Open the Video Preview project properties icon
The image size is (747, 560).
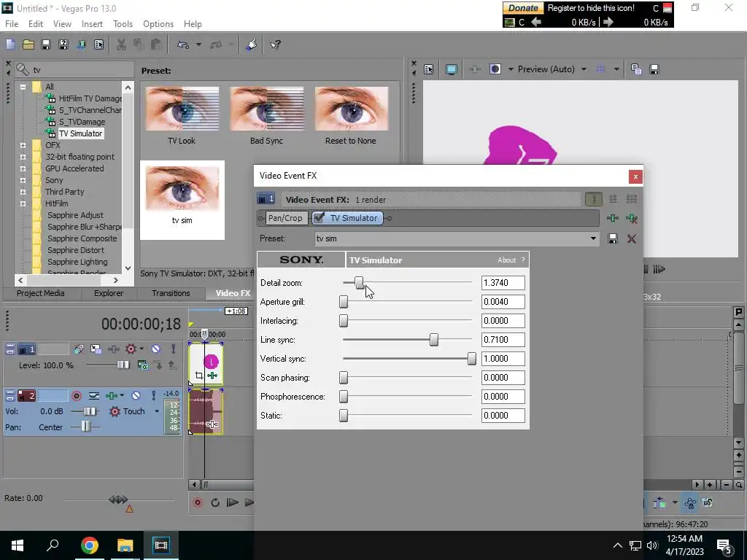[428, 69]
